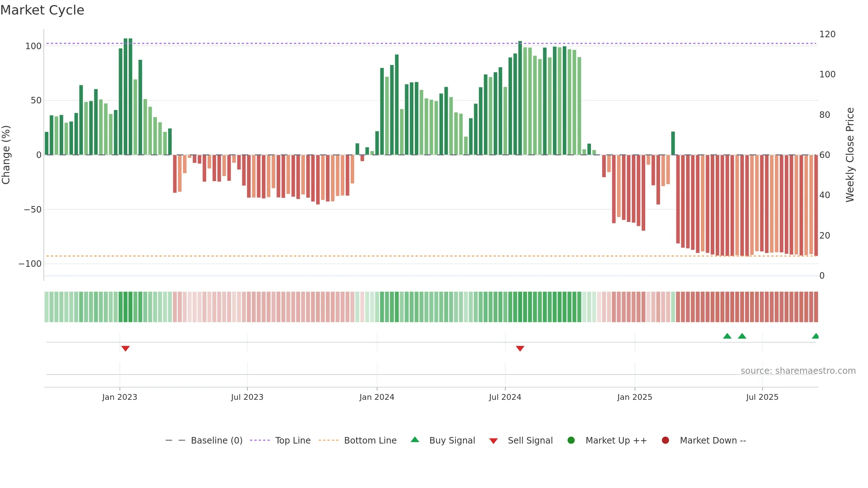Viewport: 868px width, 488px height.
Task: Click the orange dotted Bottom Line legend sample
Action: 328,440
